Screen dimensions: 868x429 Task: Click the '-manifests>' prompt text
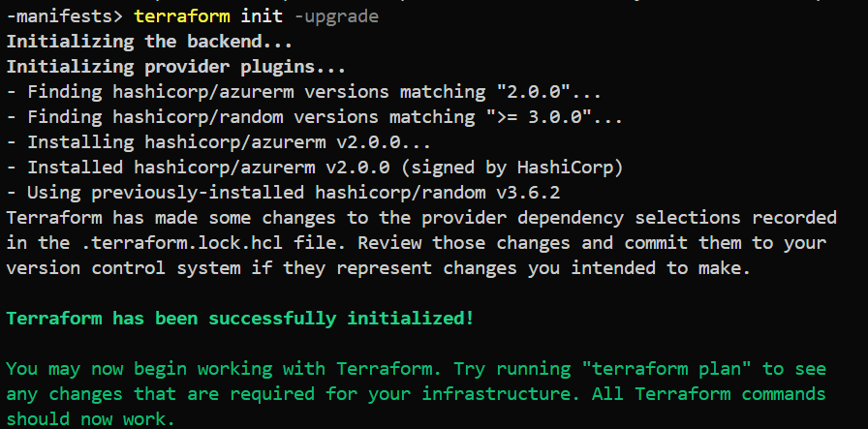tap(65, 16)
